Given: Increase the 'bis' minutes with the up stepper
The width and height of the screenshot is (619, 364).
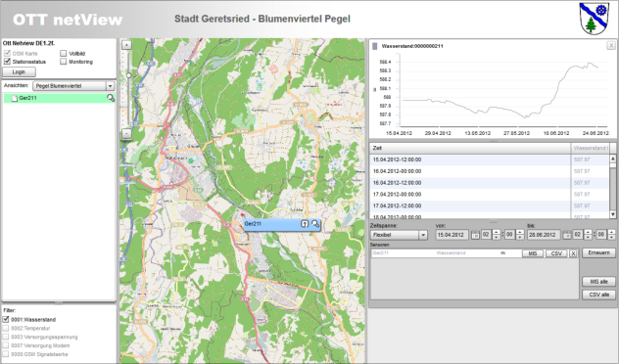Looking at the screenshot, I should pyautogui.click(x=611, y=232).
